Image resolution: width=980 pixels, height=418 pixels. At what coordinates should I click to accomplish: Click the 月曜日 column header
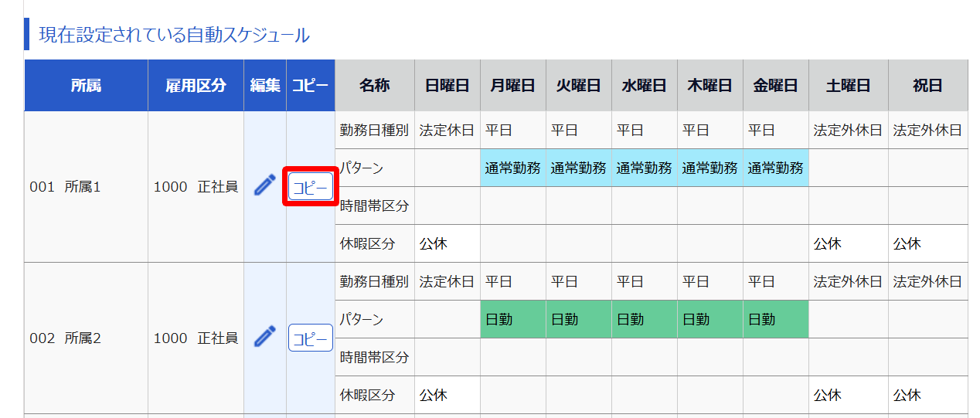(513, 86)
